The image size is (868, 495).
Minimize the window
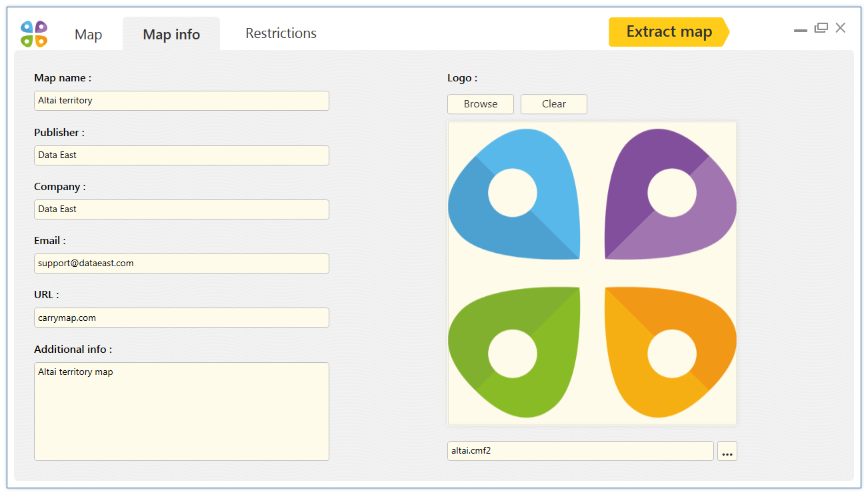click(x=801, y=30)
